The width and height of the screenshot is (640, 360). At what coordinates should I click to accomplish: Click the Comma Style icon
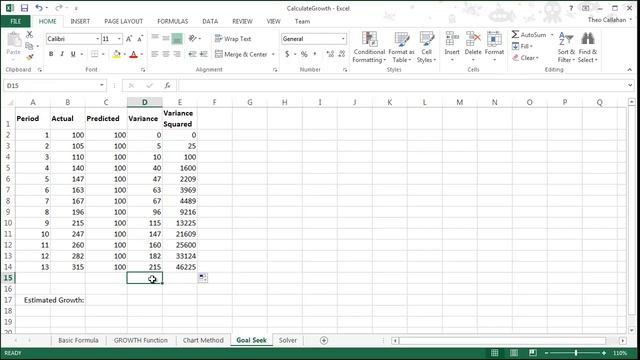point(315,54)
